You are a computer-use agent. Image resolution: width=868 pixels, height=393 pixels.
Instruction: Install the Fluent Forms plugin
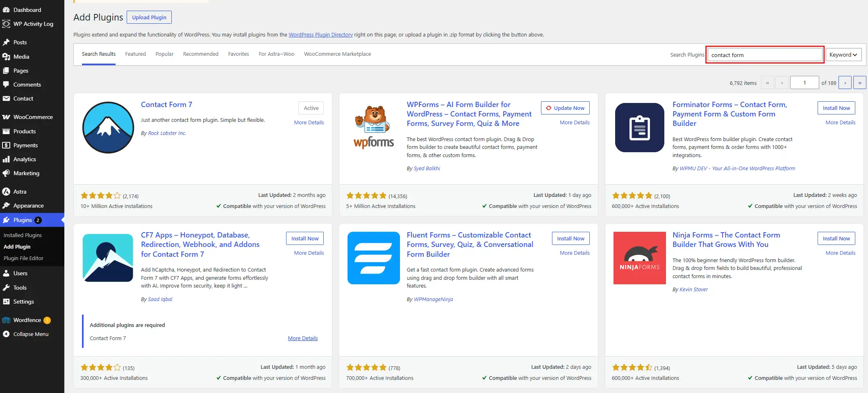pyautogui.click(x=571, y=238)
